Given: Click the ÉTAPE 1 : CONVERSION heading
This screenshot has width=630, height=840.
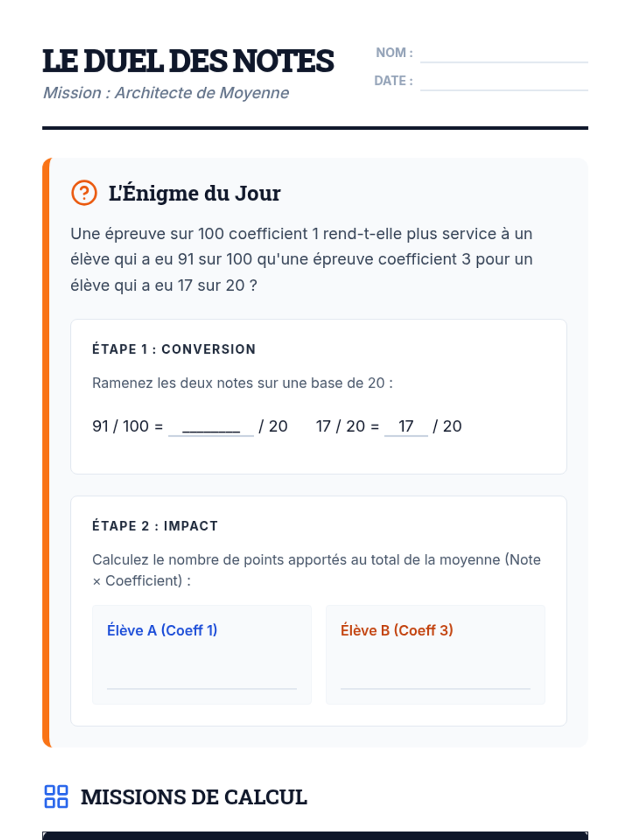Looking at the screenshot, I should 174,349.
